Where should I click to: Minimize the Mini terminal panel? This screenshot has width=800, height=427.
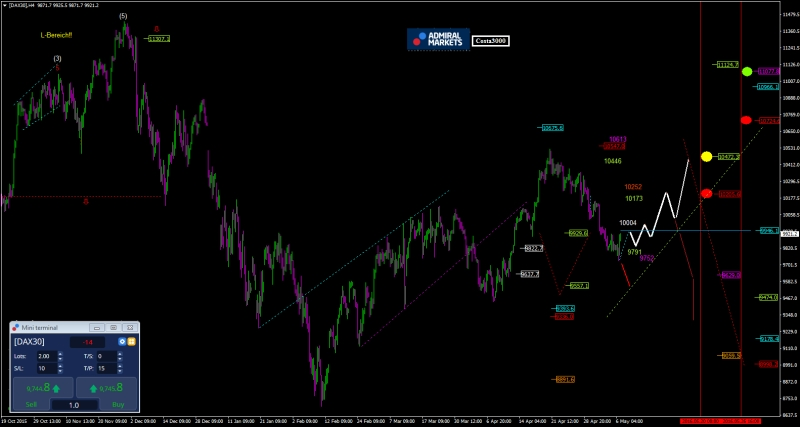pyautogui.click(x=96, y=327)
